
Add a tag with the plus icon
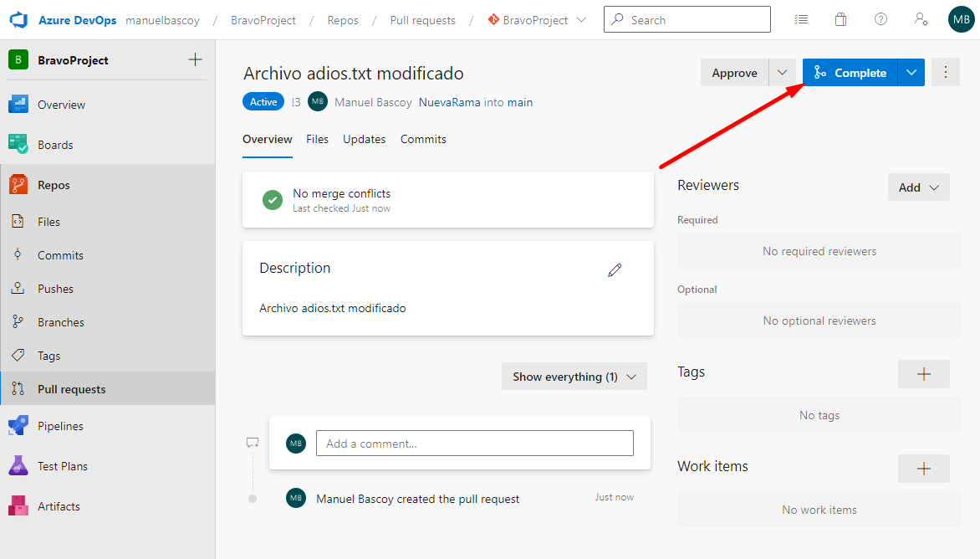(x=923, y=374)
